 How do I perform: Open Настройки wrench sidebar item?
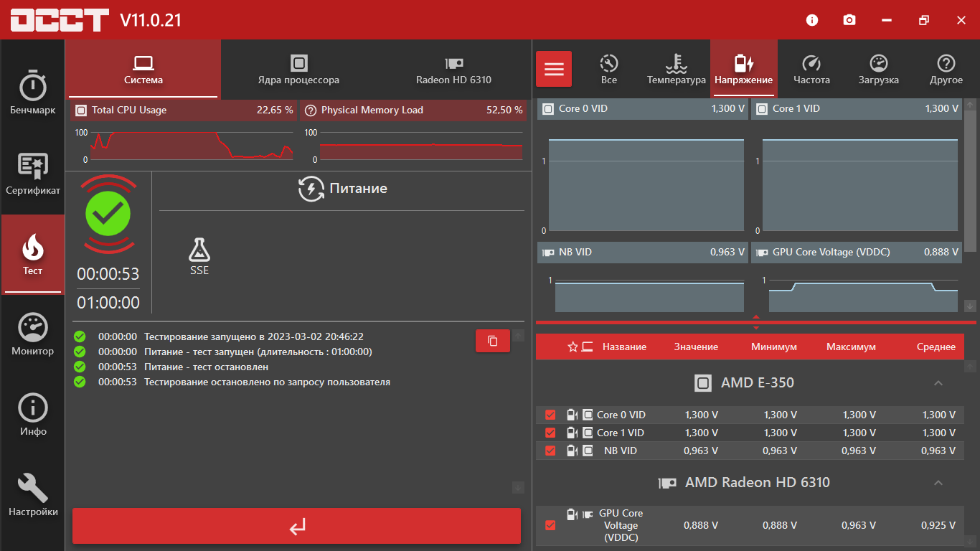[x=32, y=496]
